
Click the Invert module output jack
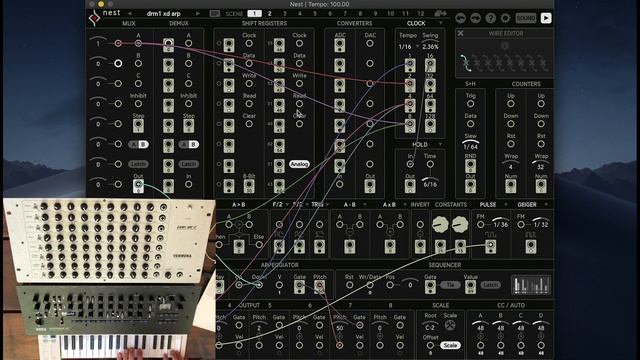[x=420, y=246]
